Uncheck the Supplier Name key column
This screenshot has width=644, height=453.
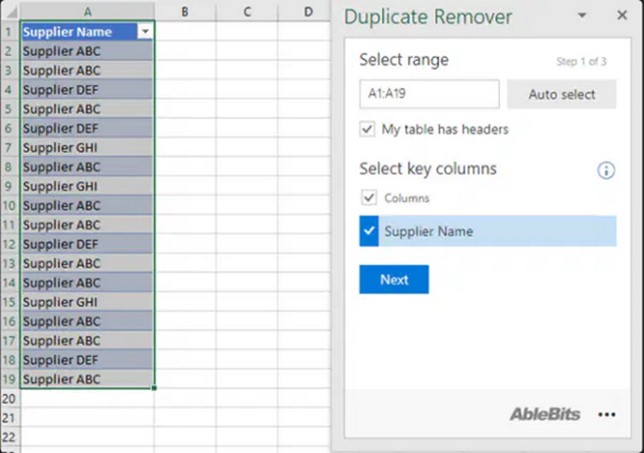click(x=369, y=231)
